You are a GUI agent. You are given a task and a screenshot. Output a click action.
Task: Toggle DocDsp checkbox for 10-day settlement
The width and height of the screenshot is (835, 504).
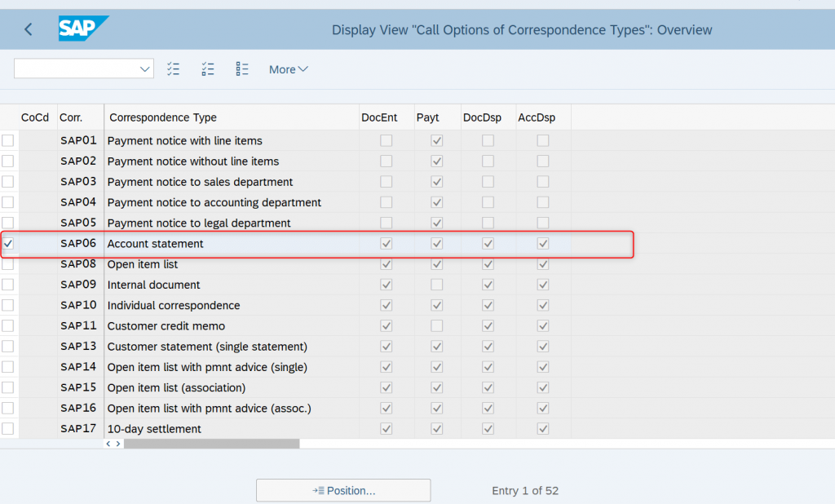pos(488,428)
